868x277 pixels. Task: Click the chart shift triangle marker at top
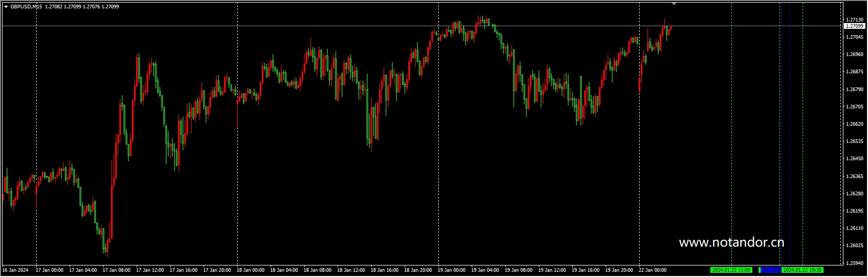coord(674,4)
